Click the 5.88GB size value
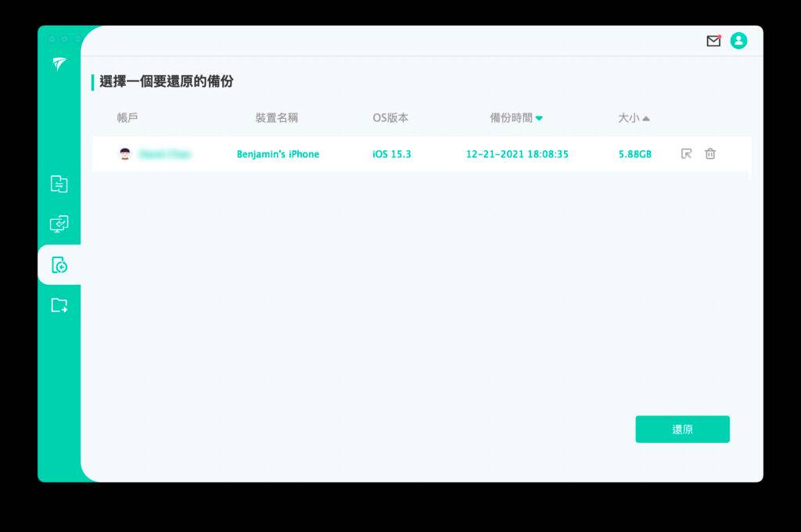The width and height of the screenshot is (801, 532). [x=634, y=154]
